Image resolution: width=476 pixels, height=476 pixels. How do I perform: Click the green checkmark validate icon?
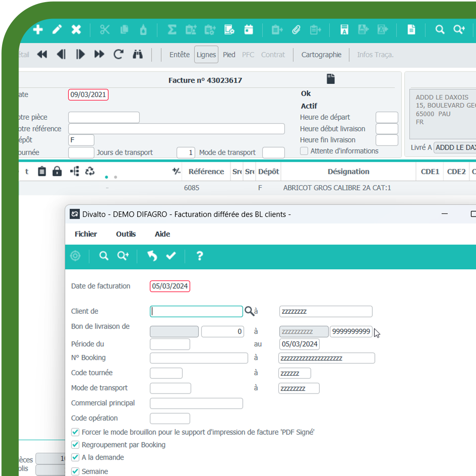point(171,256)
